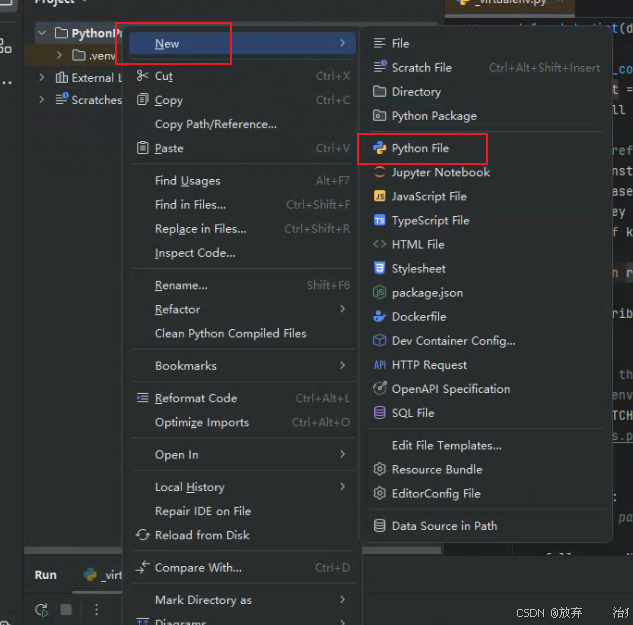
Task: Open the Bookmarks submenu arrow
Action: pos(342,365)
